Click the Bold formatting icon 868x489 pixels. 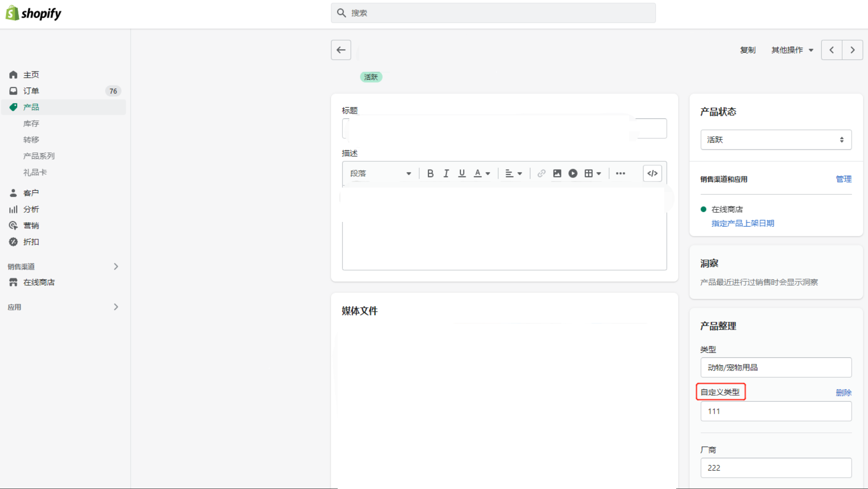[x=430, y=173]
